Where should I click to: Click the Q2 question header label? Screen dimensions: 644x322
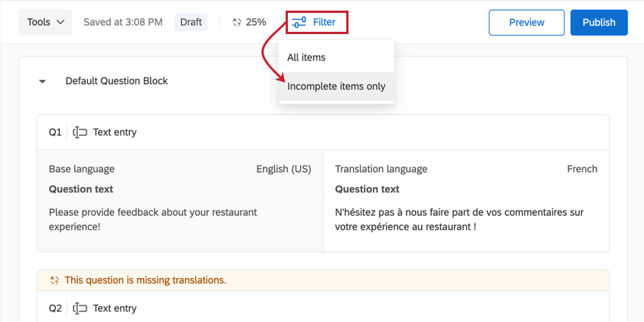(x=55, y=308)
